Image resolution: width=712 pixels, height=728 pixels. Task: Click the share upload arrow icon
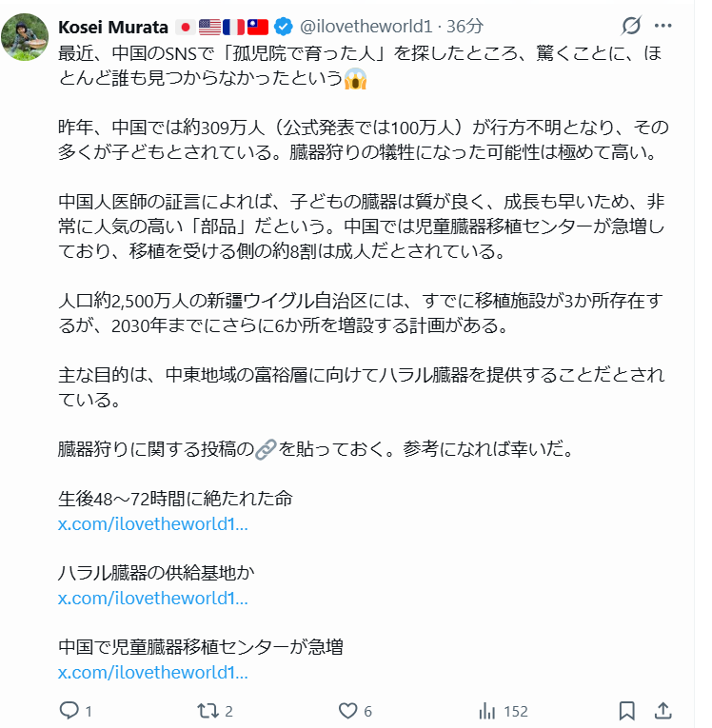(664, 711)
